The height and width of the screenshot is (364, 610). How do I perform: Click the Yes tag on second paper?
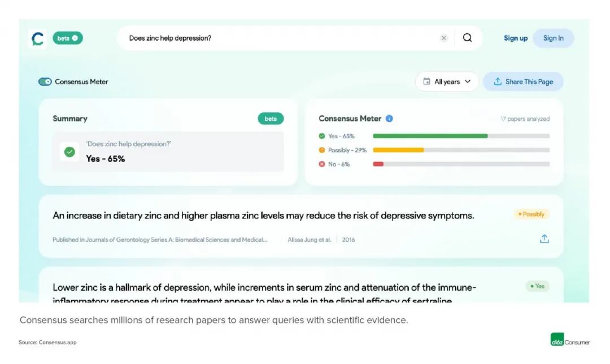[x=537, y=286]
